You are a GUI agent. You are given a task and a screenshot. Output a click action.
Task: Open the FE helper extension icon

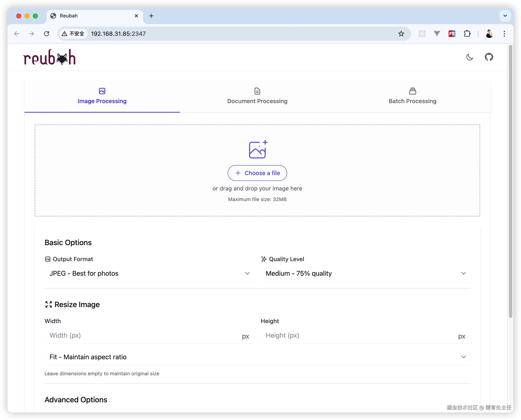coord(452,34)
